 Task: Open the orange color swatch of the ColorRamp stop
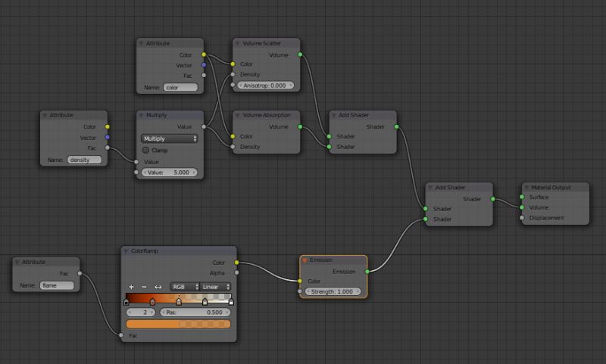click(178, 324)
